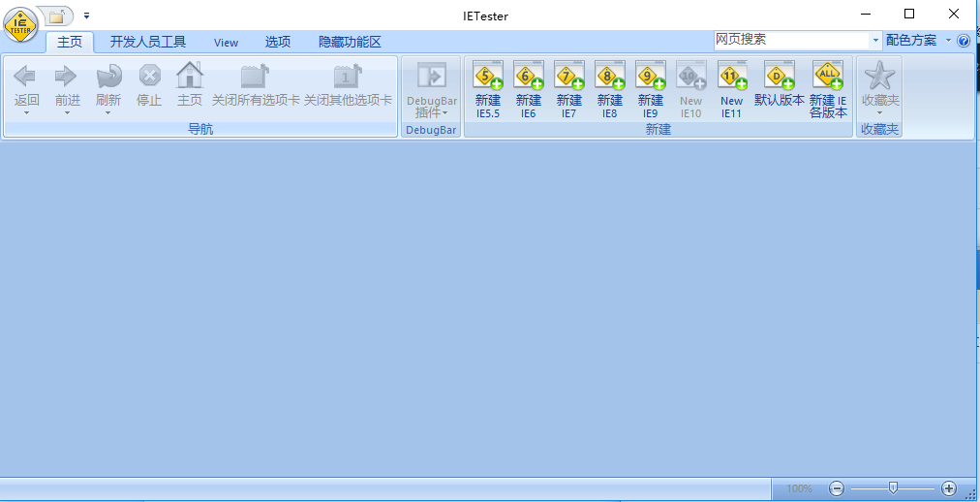Zoom in with the plus button
Image resolution: width=980 pixels, height=502 pixels.
click(949, 488)
